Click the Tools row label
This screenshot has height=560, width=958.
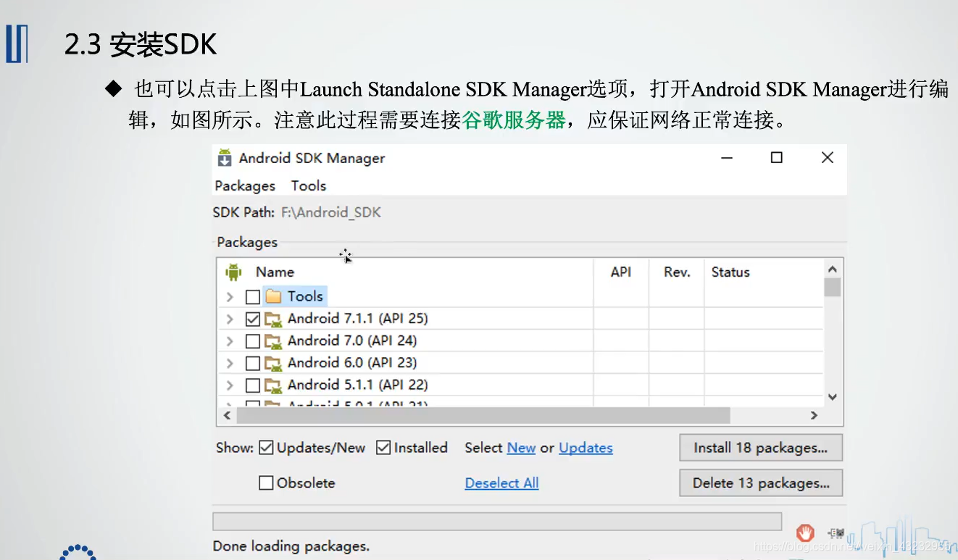(305, 296)
